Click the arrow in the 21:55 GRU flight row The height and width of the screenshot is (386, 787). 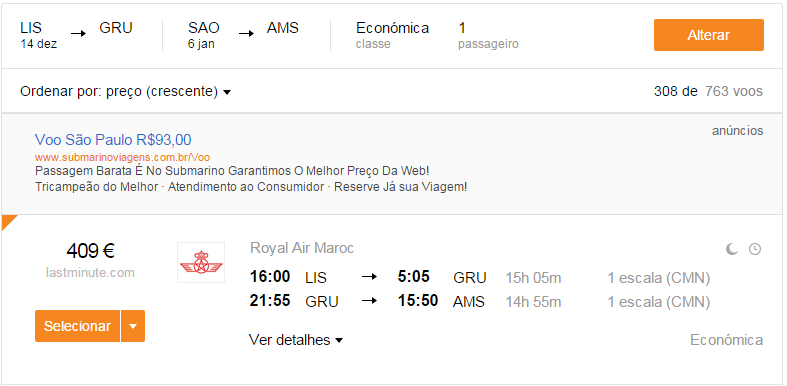(369, 301)
